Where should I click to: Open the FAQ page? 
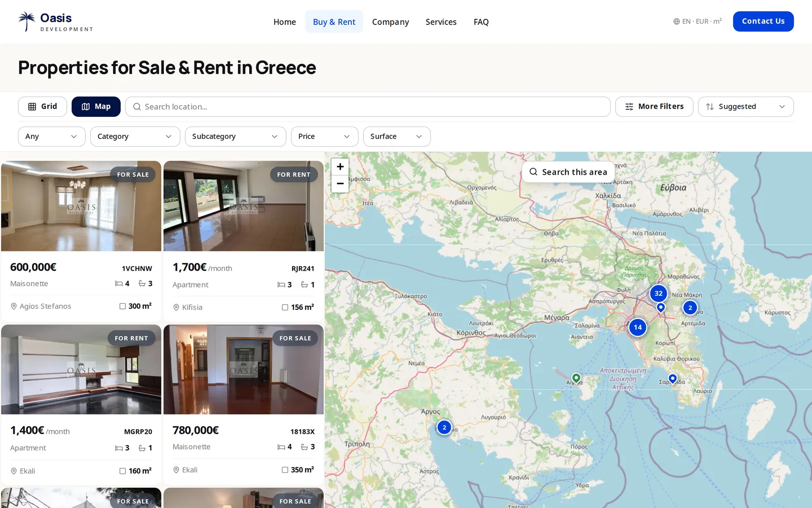[x=481, y=22]
